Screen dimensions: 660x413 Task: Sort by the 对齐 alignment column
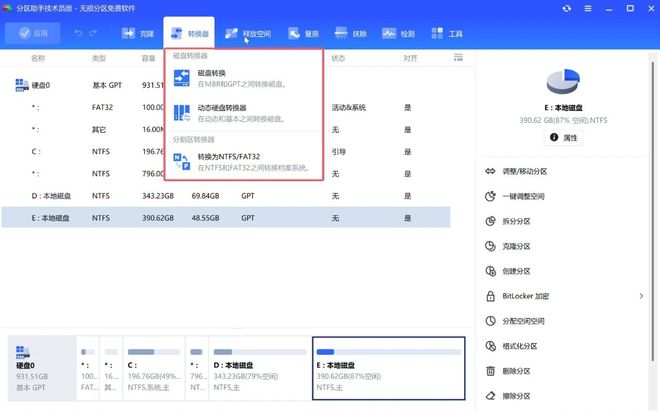[x=410, y=58]
